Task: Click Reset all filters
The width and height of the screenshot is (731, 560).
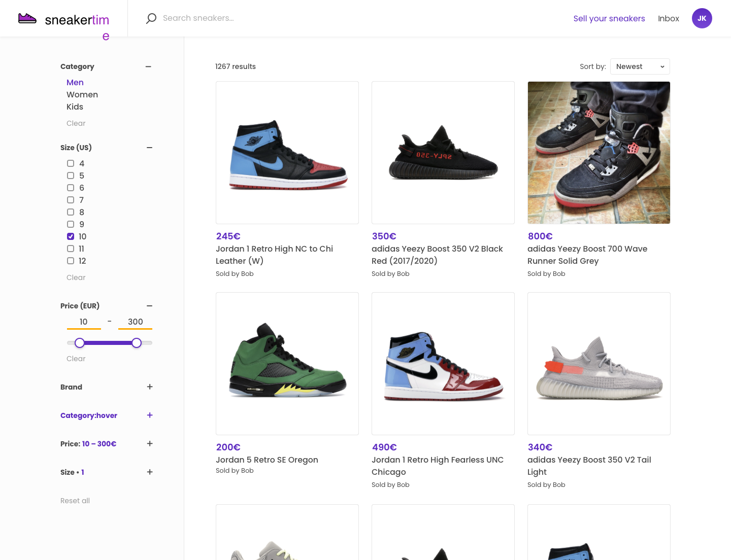Action: click(x=75, y=501)
